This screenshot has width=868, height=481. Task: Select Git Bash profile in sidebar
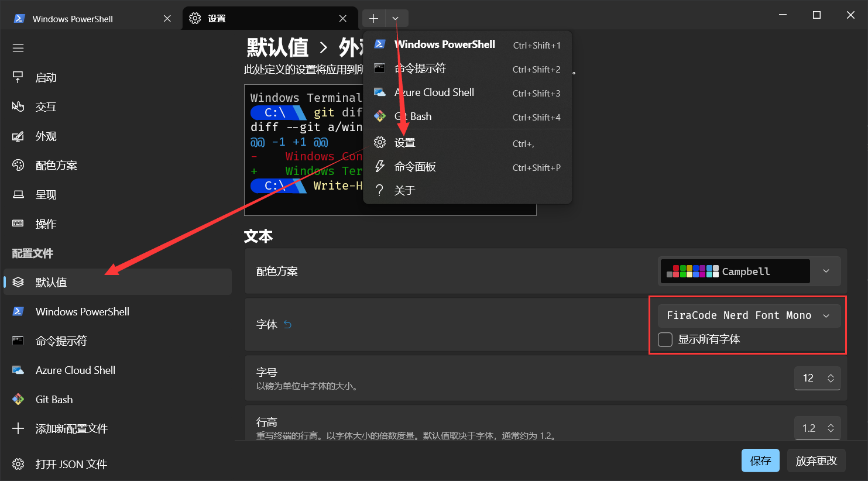118,399
